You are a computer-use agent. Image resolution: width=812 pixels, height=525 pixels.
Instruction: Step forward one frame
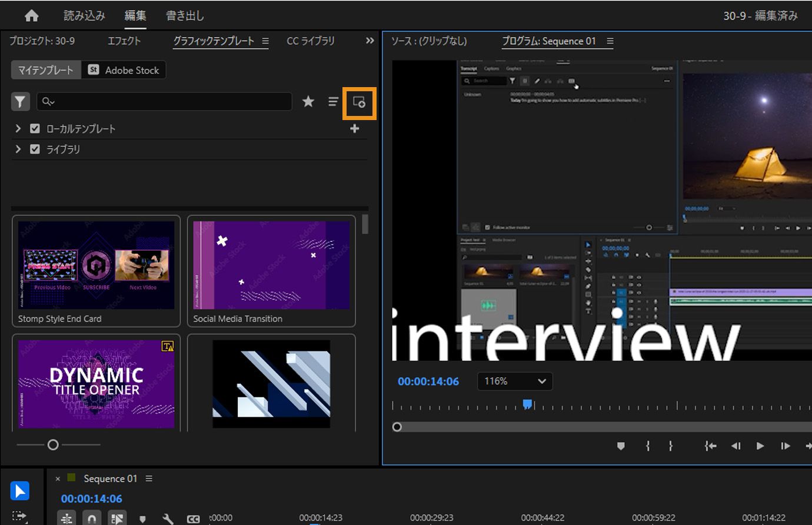click(785, 446)
